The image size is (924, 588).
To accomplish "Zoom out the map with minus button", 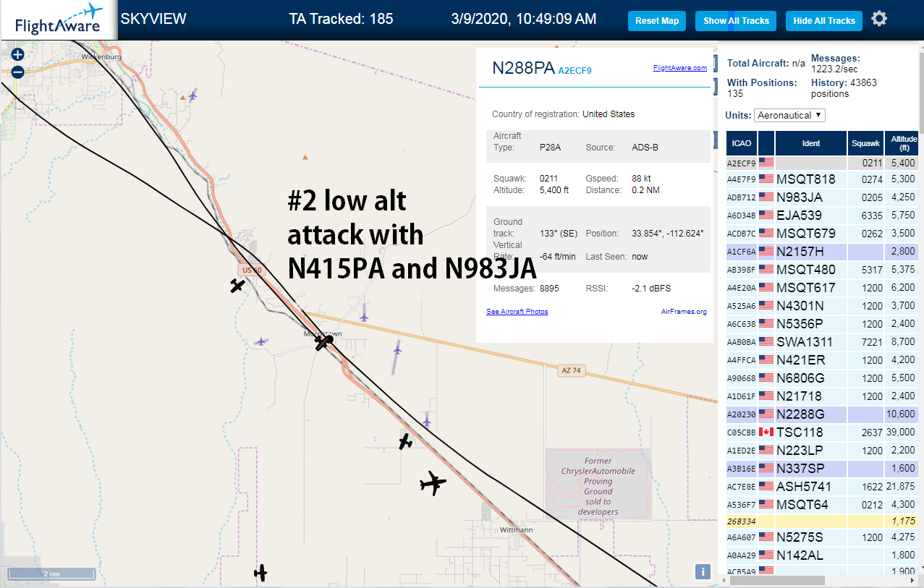I will click(17, 72).
